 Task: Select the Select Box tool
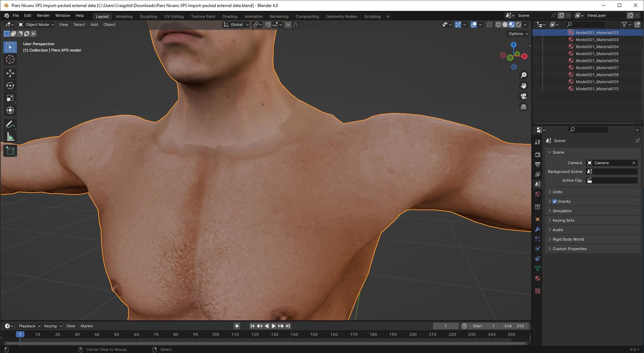10,47
